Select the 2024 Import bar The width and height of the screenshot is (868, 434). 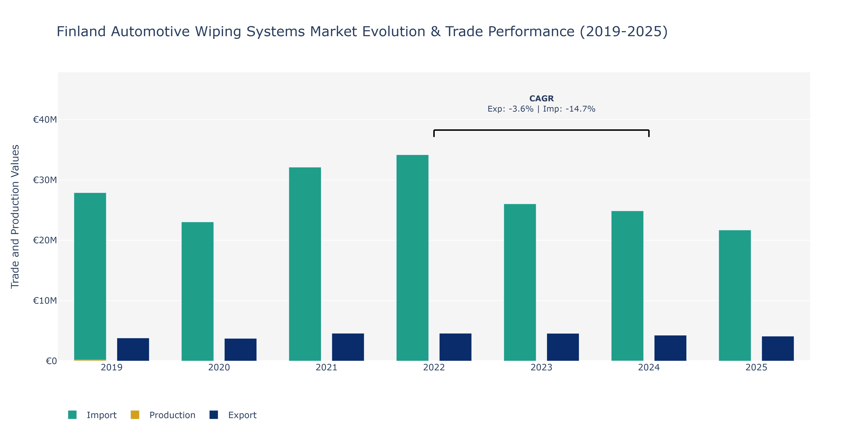tap(627, 286)
